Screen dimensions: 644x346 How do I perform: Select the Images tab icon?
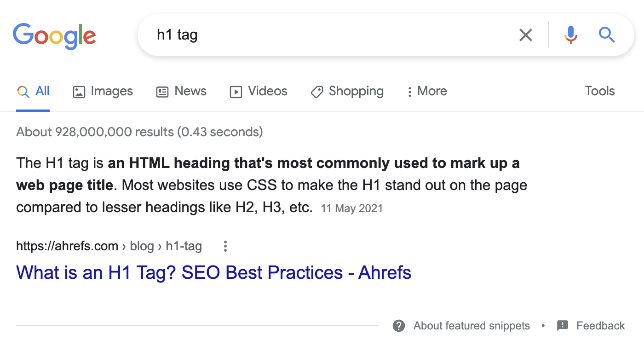pos(79,91)
